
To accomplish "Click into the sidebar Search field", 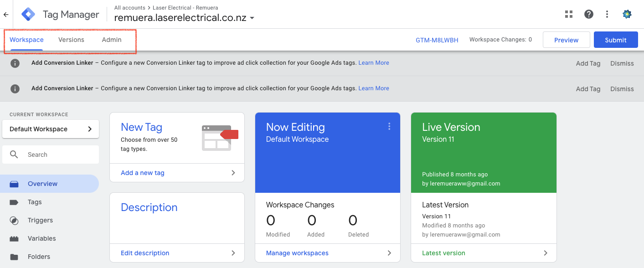I will pos(51,155).
